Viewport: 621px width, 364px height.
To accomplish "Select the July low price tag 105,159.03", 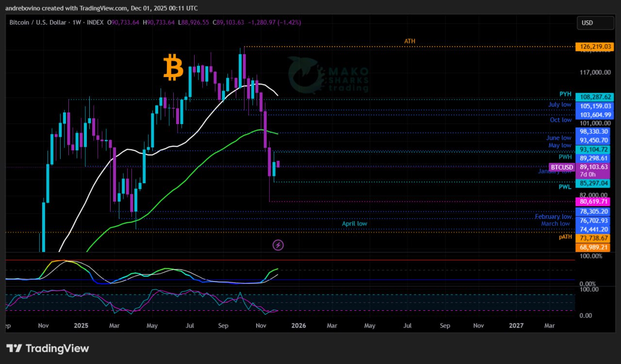I will coord(594,106).
